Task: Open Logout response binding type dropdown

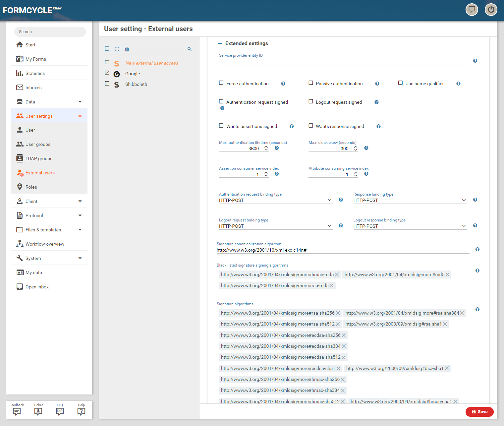Action: click(410, 226)
